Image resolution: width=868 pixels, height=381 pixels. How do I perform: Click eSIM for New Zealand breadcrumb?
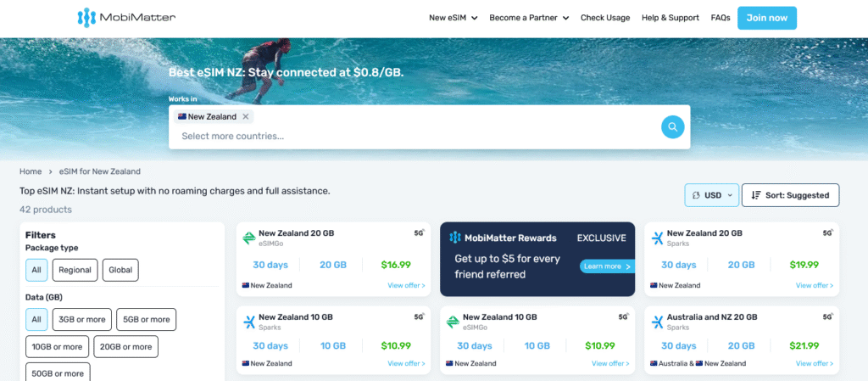coord(100,171)
